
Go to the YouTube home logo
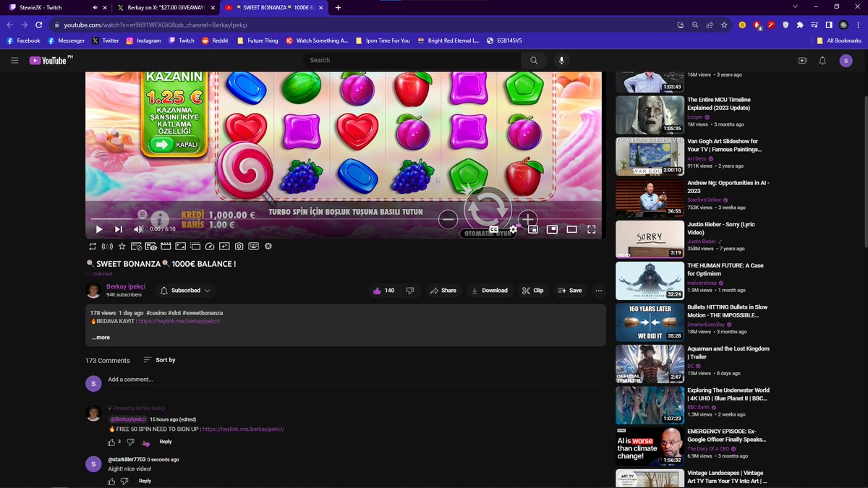coord(48,61)
